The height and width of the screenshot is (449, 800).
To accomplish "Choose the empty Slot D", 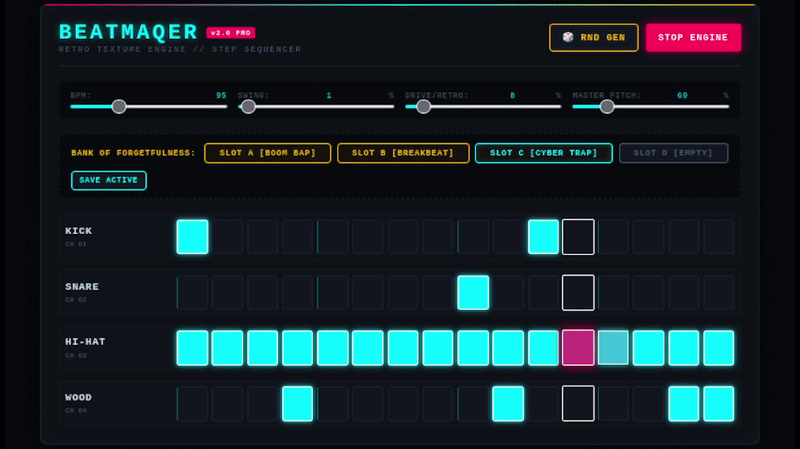I will (x=673, y=153).
